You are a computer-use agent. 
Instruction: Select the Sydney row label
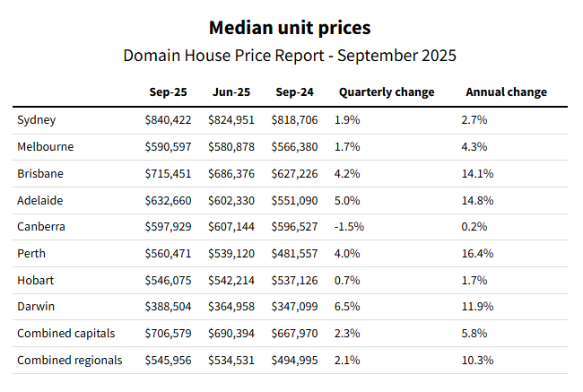36,119
